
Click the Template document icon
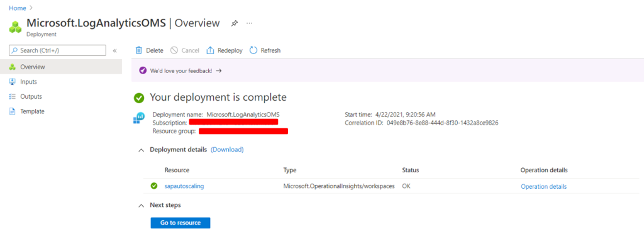click(13, 111)
